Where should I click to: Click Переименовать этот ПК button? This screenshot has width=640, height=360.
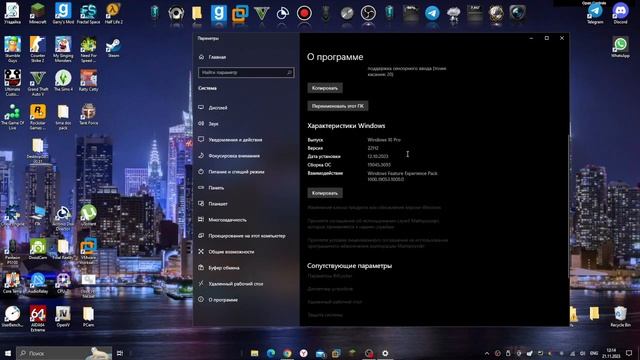coord(338,106)
